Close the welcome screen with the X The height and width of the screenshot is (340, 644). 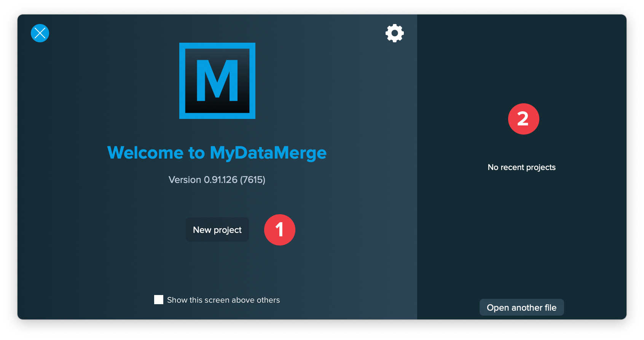(x=40, y=33)
